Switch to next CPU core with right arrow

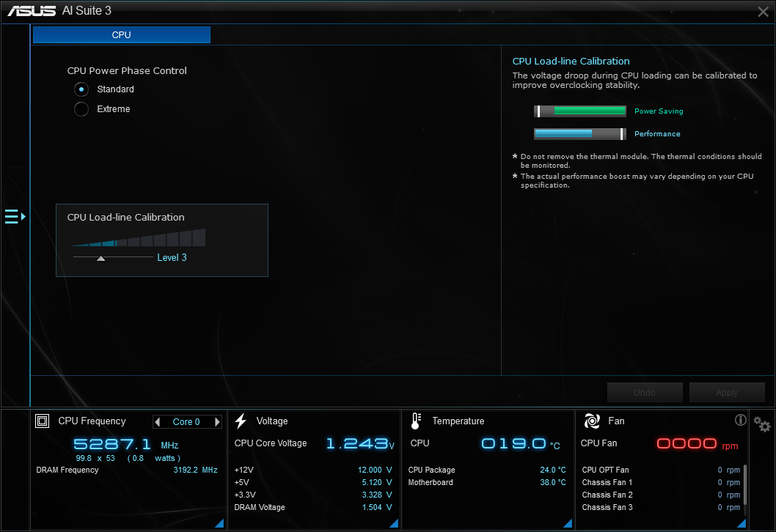[x=217, y=422]
